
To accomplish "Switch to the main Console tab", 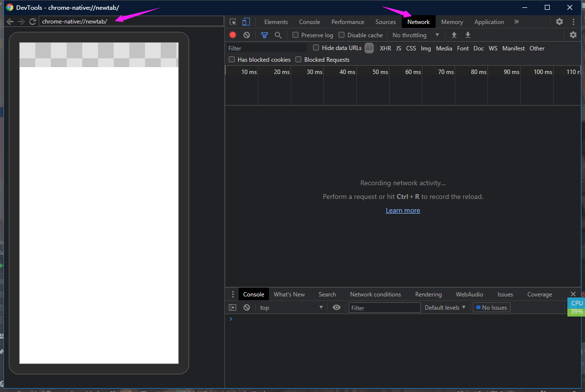I will tap(309, 22).
